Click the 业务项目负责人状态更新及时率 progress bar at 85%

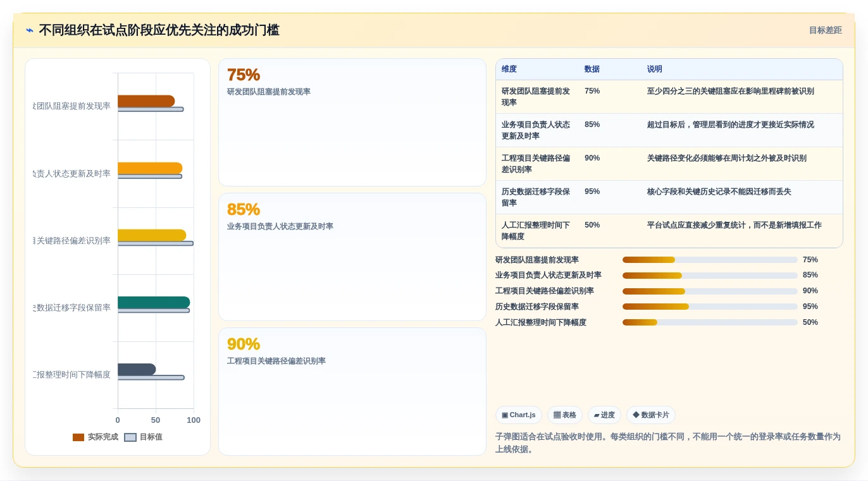pos(710,276)
